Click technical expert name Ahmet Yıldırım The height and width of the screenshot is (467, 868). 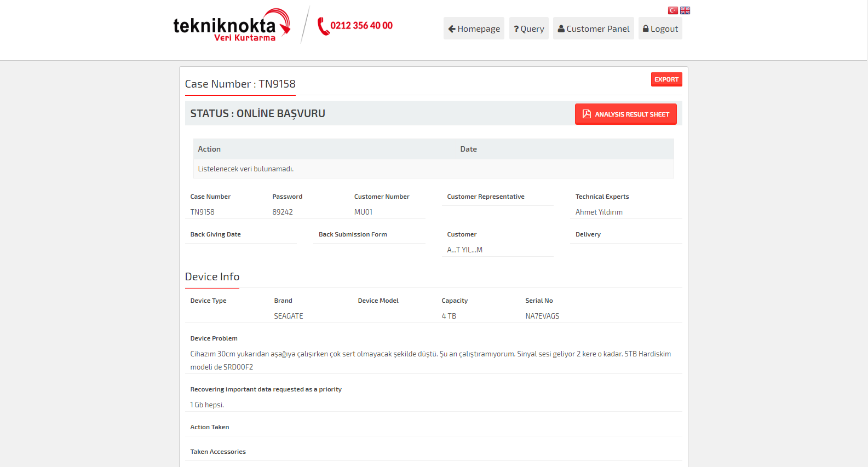pos(599,212)
